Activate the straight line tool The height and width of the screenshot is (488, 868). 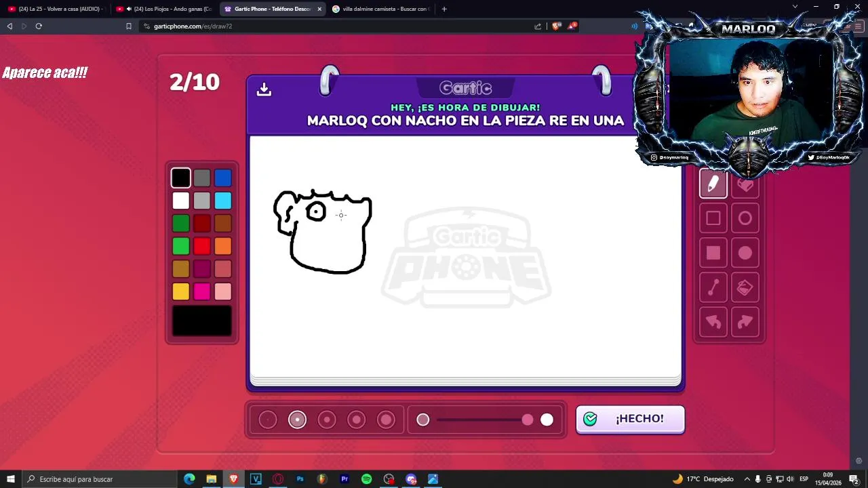pyautogui.click(x=713, y=288)
